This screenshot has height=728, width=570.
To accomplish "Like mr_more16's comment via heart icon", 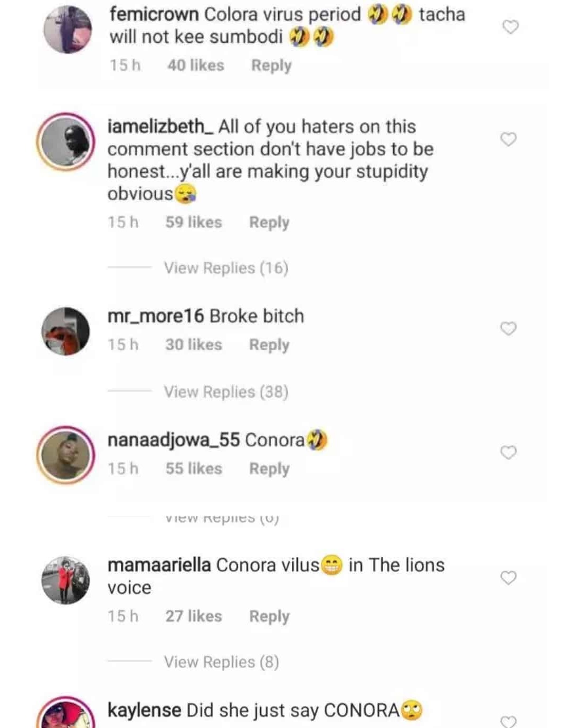I will 508,329.
